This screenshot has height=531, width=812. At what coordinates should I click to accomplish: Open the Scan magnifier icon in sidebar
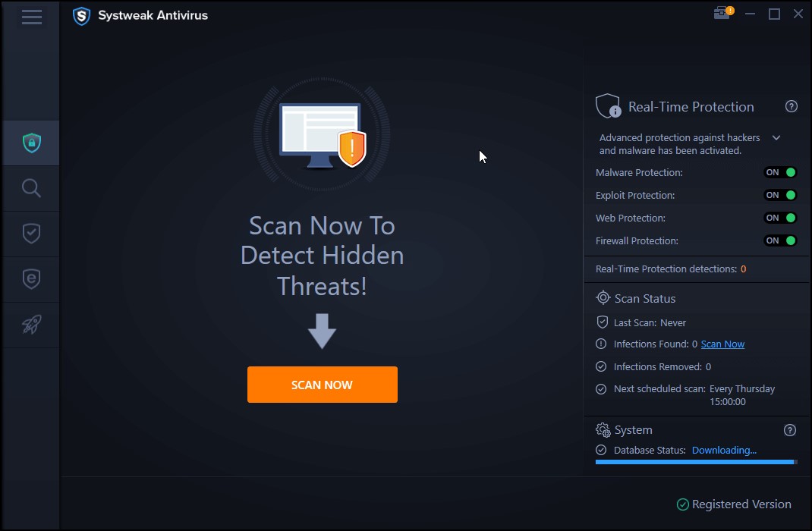[x=30, y=187]
